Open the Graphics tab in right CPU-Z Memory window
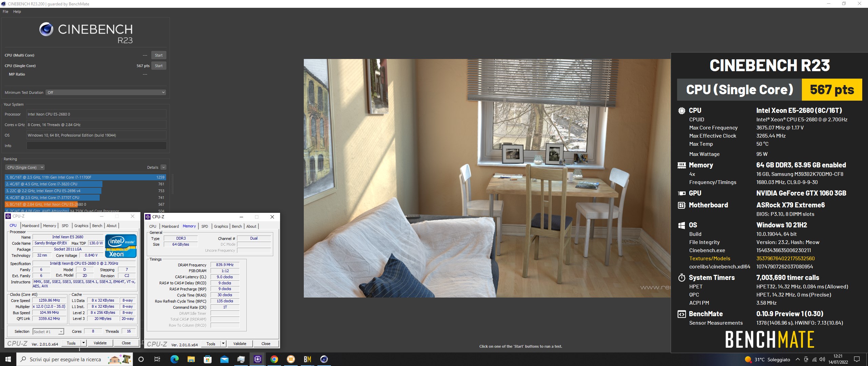This screenshot has height=366, width=868. [x=221, y=226]
